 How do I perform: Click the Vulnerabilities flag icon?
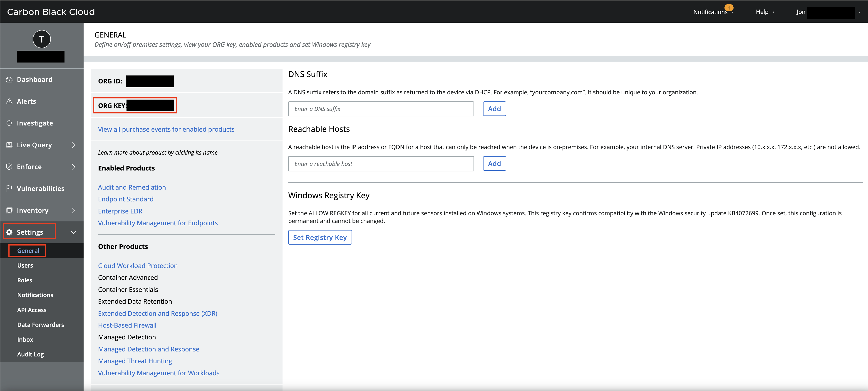pos(9,188)
